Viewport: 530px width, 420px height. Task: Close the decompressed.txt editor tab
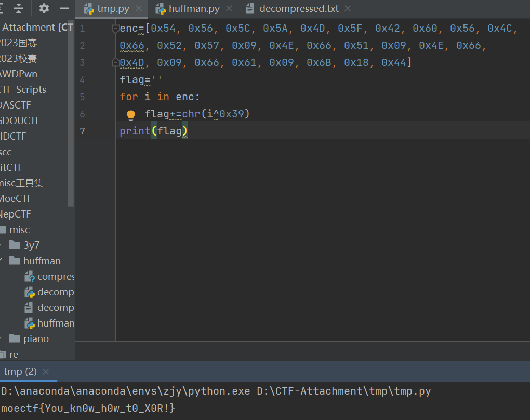[348, 9]
